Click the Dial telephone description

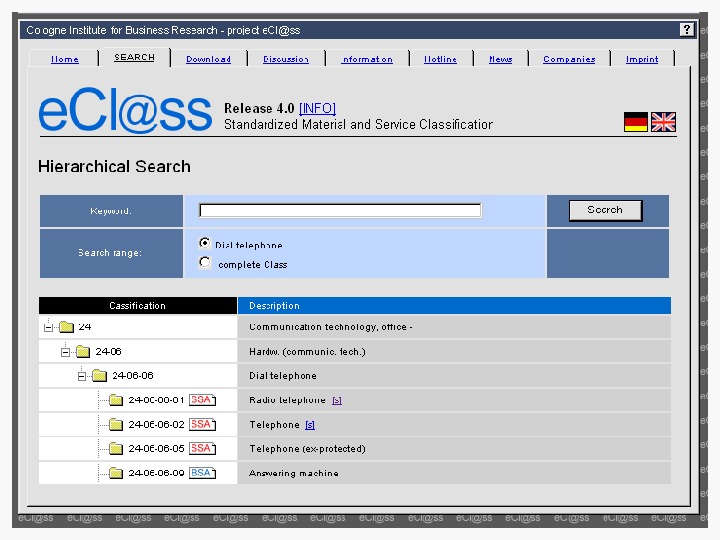pos(283,376)
